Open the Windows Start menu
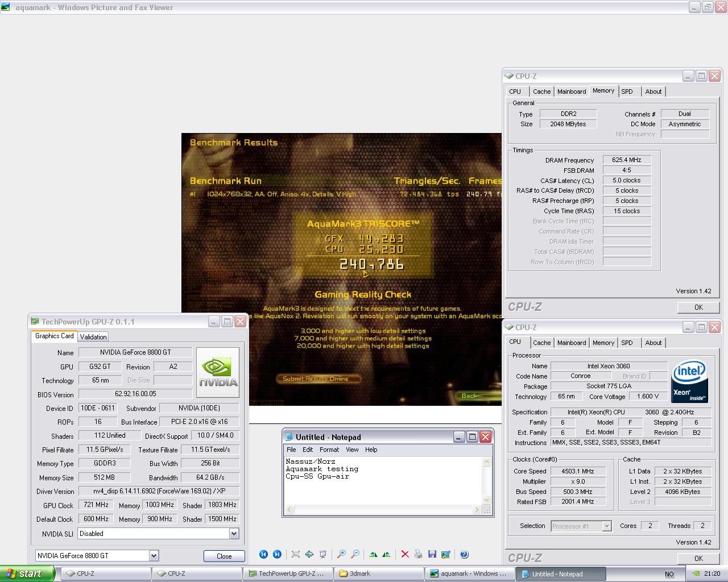Screen dimensions: 728x582 pos(27,573)
